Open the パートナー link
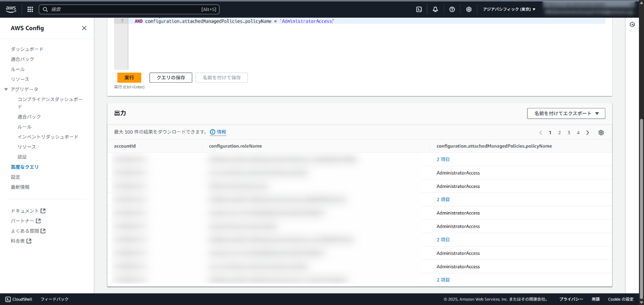The image size is (644, 305). 23,221
